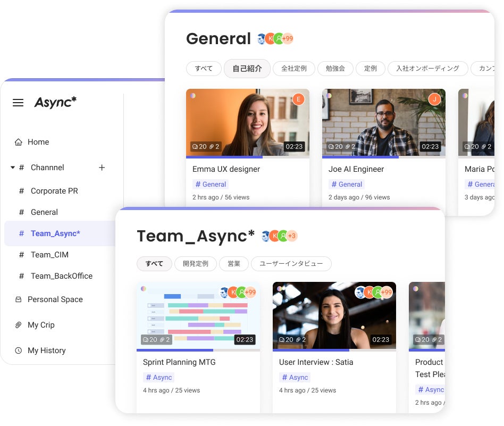Select the すべて filter in General panel
Viewport: 504px width, 426px height.
204,69
